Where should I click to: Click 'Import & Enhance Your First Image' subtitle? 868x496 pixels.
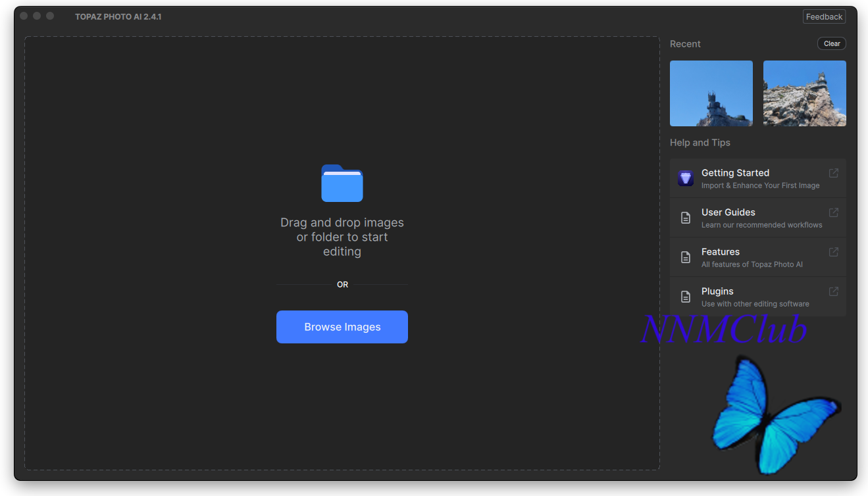(761, 186)
